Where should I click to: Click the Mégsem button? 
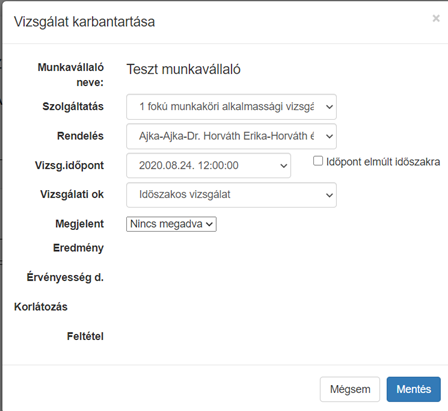click(x=350, y=389)
